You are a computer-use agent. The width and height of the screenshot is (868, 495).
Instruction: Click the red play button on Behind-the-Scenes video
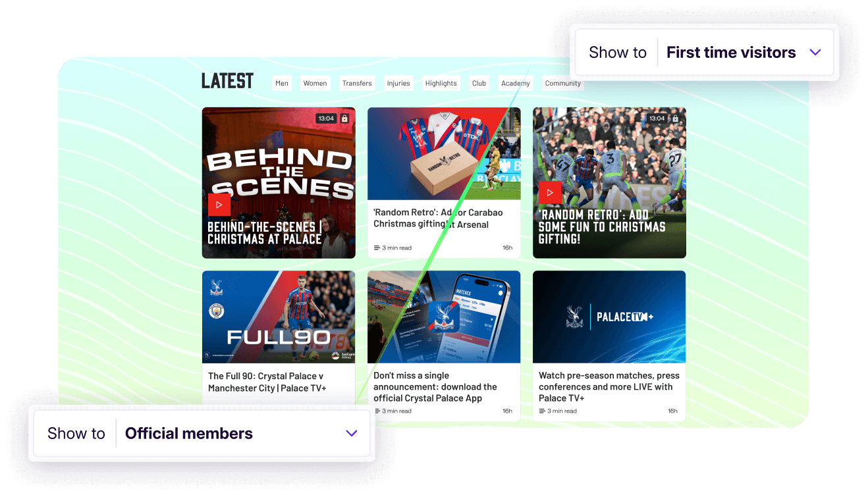tap(219, 205)
